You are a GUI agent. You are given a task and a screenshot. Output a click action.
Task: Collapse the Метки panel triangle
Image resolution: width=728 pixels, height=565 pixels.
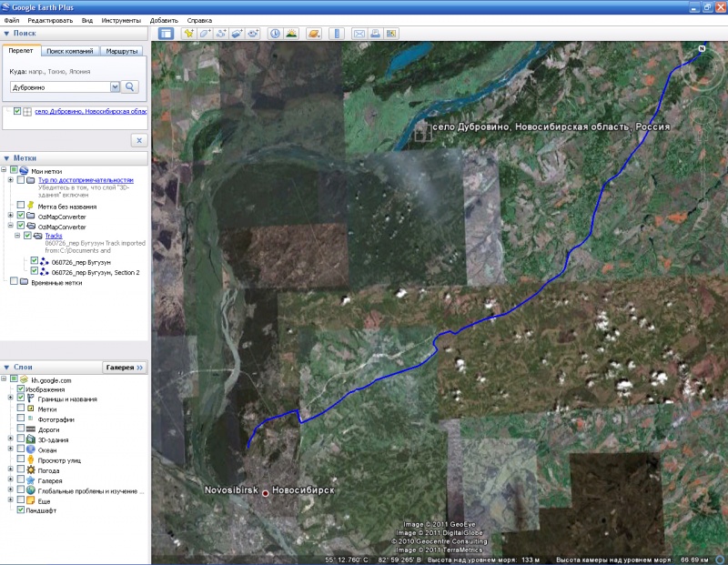pyautogui.click(x=6, y=158)
